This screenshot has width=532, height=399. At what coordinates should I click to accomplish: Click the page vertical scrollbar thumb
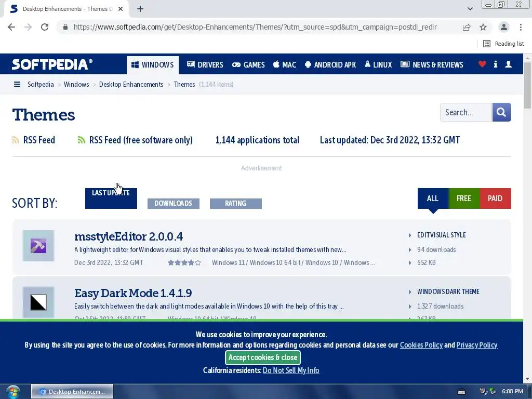[x=527, y=86]
